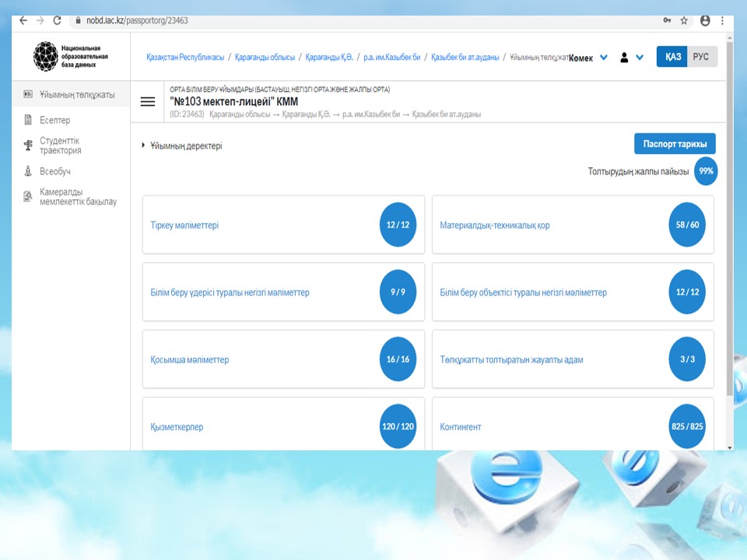The height and width of the screenshot is (560, 747).
Task: Open the Көмек dropdown
Action: [587, 58]
